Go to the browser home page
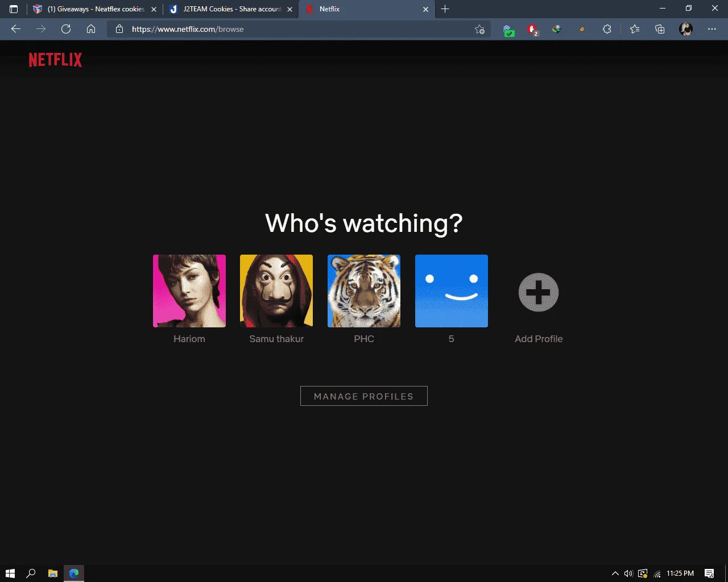 (91, 29)
